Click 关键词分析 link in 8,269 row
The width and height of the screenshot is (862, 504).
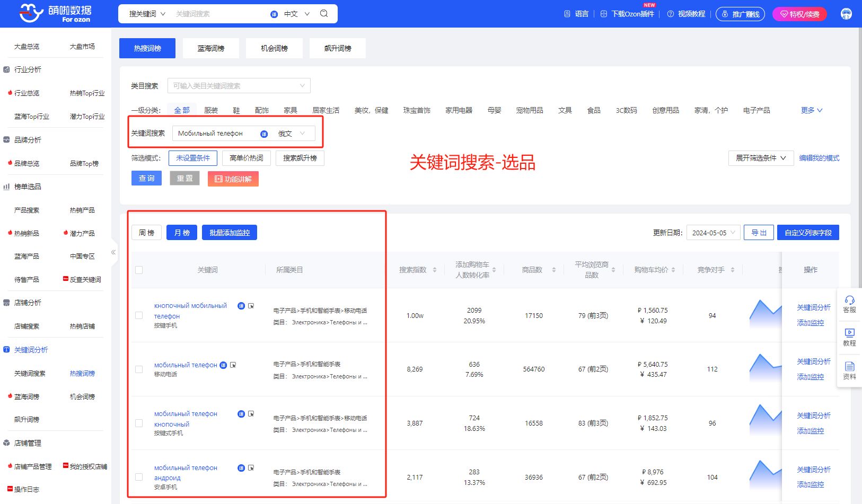point(814,361)
